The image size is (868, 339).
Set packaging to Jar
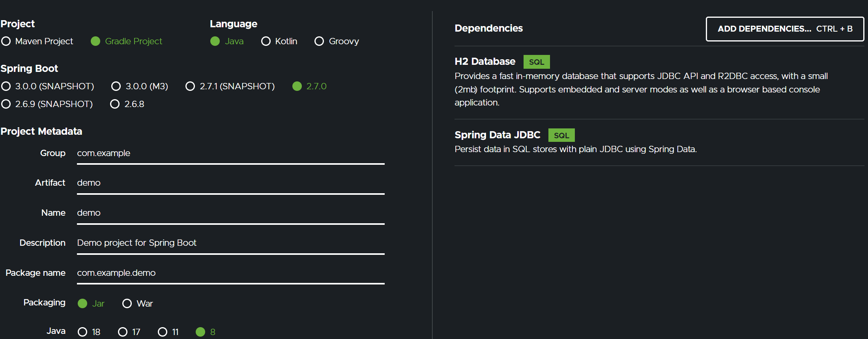pyautogui.click(x=91, y=303)
